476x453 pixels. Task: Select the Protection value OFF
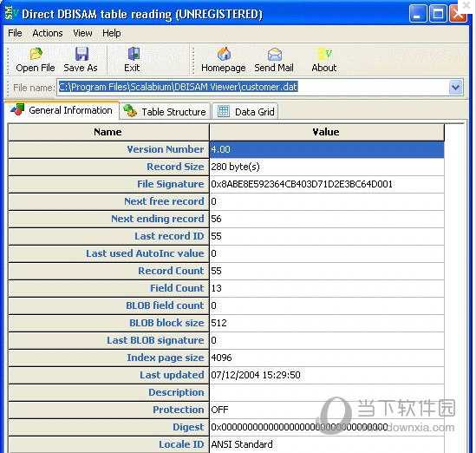tap(327, 410)
